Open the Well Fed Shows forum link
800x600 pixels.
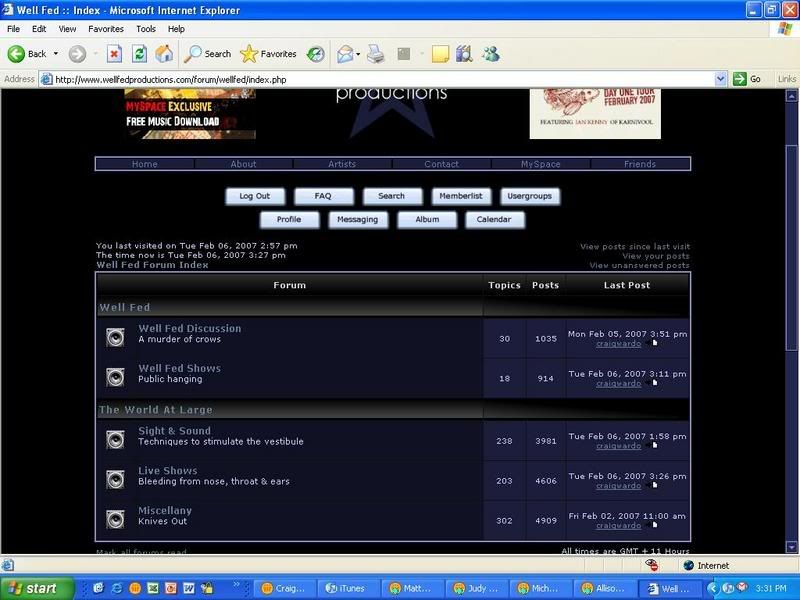(180, 368)
